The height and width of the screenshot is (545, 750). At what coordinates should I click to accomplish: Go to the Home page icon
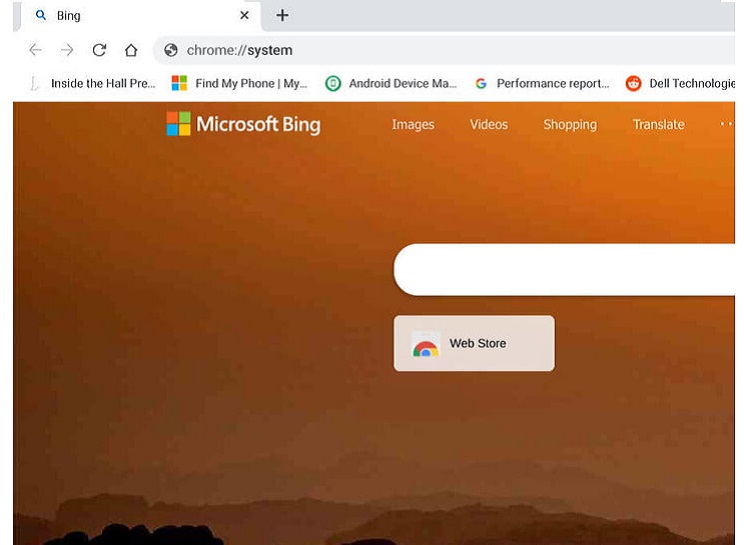(x=131, y=50)
